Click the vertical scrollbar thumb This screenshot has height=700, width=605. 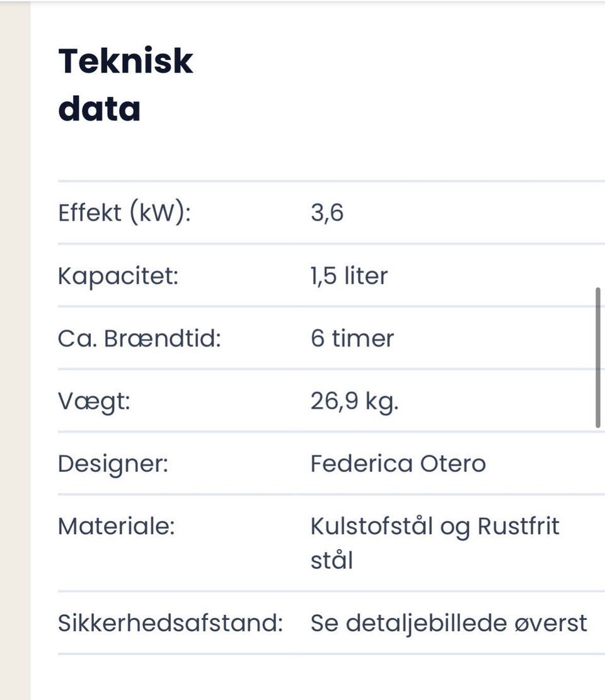coord(597,358)
